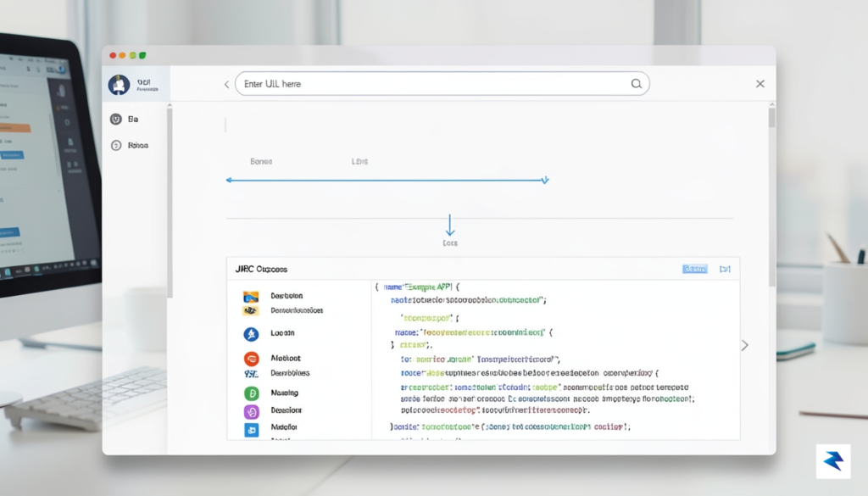Select the 'Desrtbulon' list row text

(x=287, y=296)
